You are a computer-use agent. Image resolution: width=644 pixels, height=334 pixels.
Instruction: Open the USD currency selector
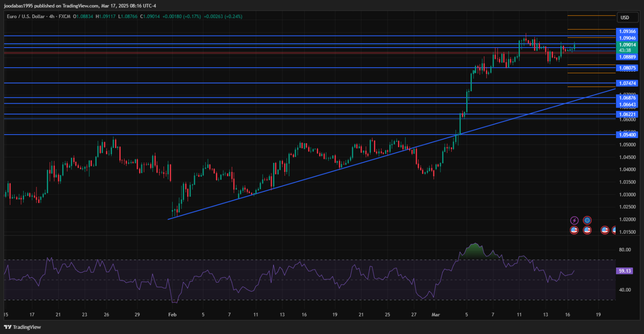pyautogui.click(x=625, y=18)
